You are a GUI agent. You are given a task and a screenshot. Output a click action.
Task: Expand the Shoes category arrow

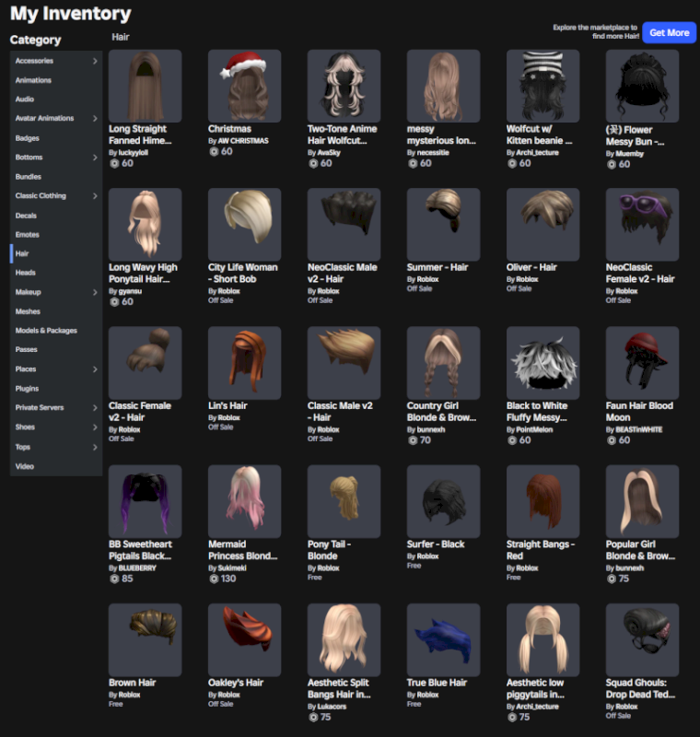pyautogui.click(x=95, y=427)
